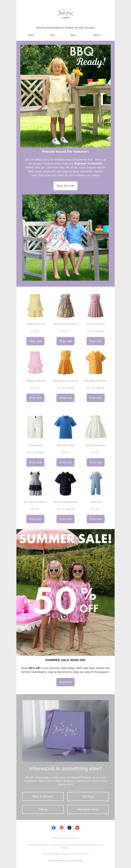
Task: Shop now for the Pineapple Polo Shirt
Action: pyautogui.click(x=96, y=398)
